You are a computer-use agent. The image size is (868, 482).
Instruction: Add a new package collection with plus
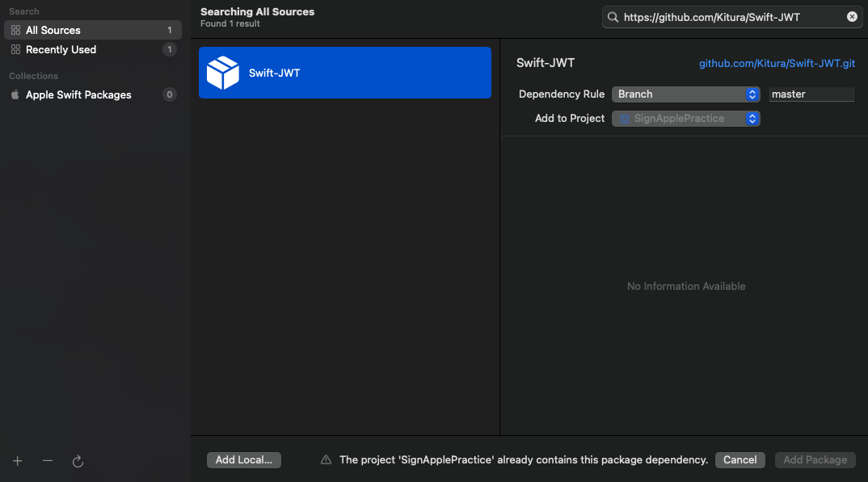18,461
